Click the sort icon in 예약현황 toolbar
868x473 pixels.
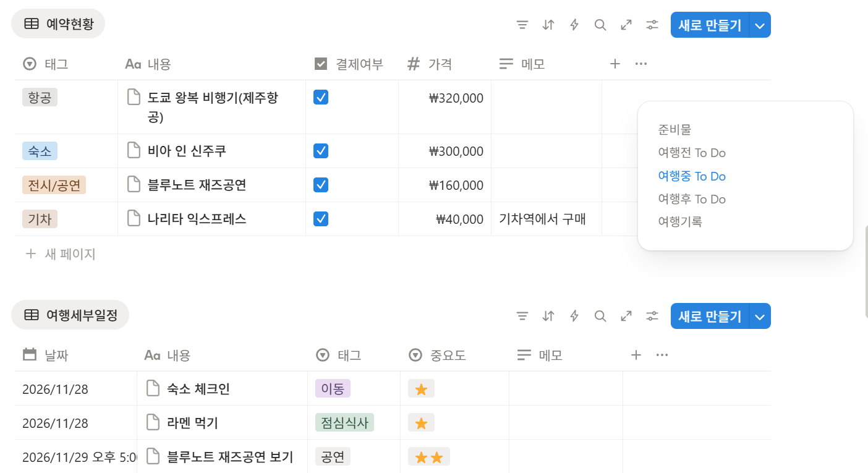point(548,25)
